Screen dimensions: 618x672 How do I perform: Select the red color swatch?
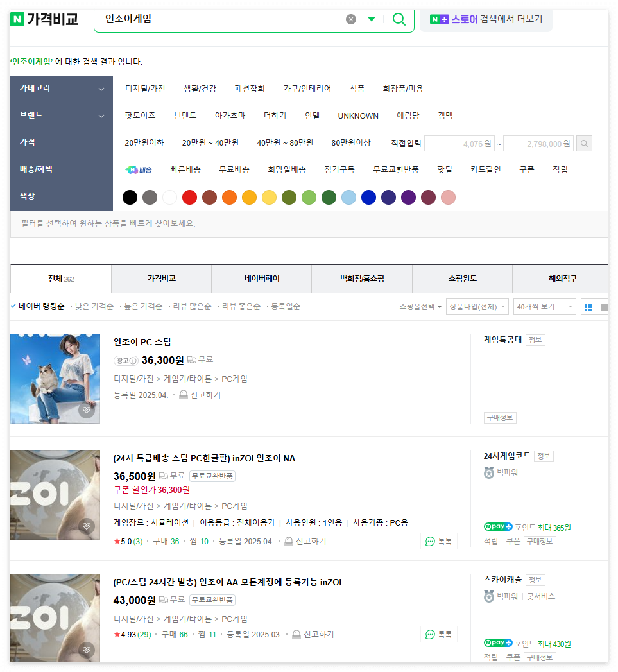click(189, 198)
